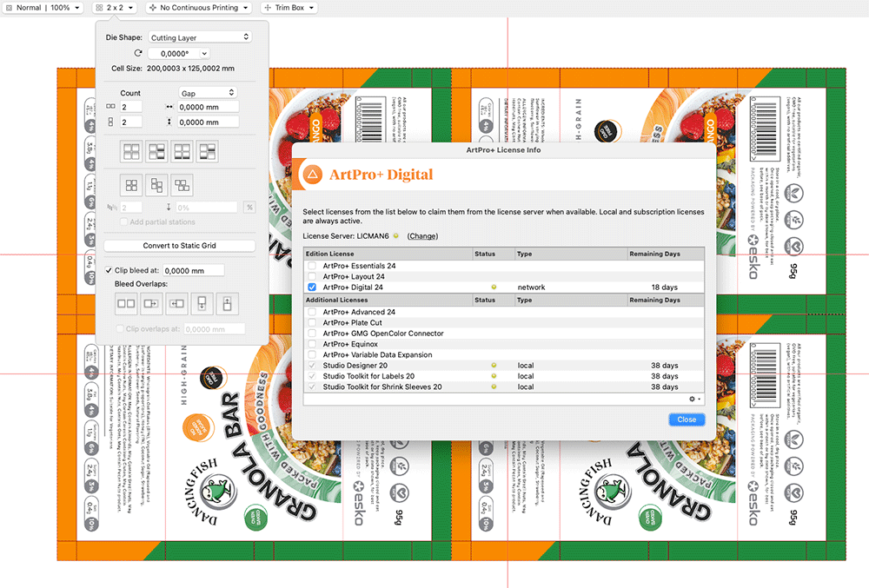Image resolution: width=869 pixels, height=588 pixels.
Task: Click the Change license server link
Action: coord(422,236)
